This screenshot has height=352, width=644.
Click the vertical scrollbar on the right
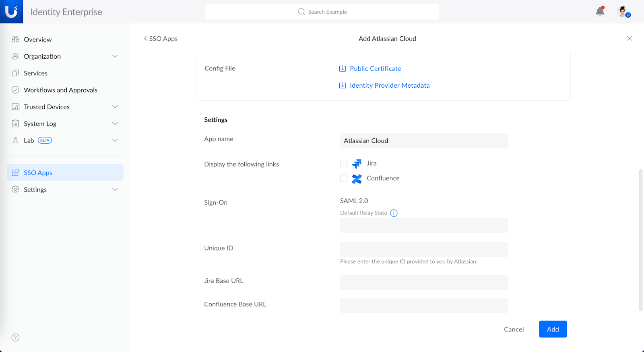(641, 240)
